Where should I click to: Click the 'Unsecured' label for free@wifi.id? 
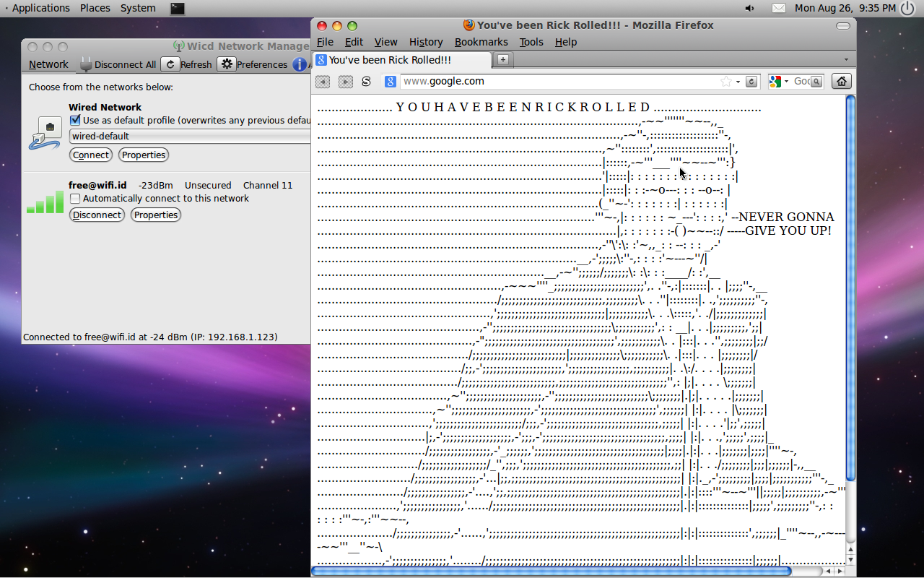click(208, 185)
